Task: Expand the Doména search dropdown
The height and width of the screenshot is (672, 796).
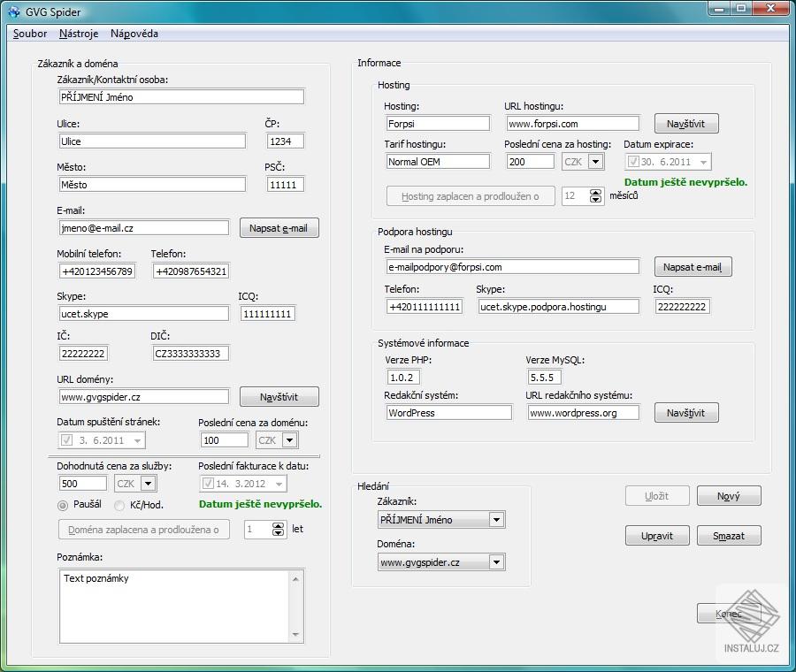Action: tap(495, 562)
